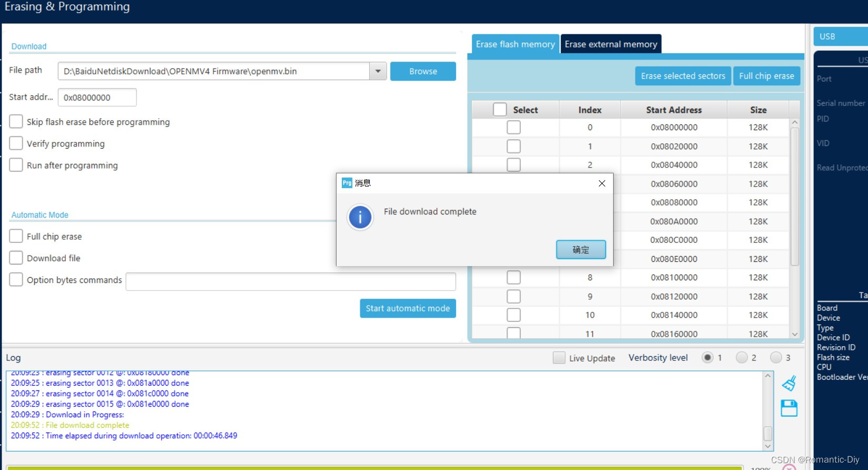Check the Select all sectors header checkbox

(x=500, y=110)
